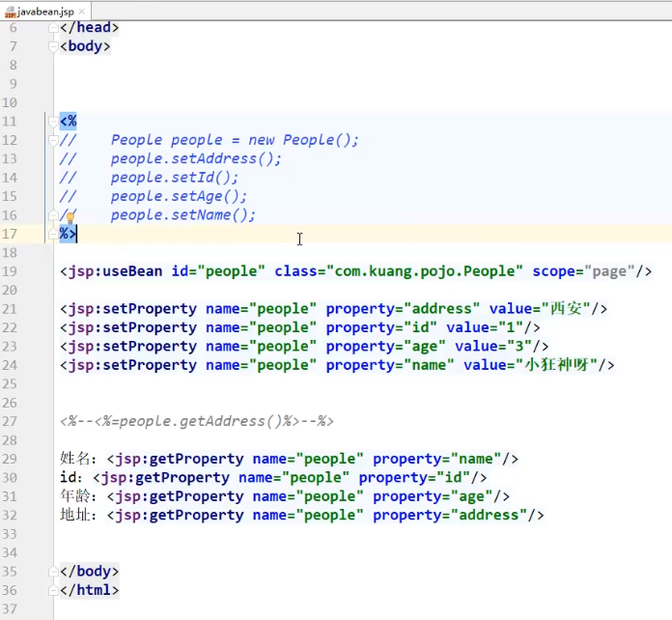Collapse the </head> fold marker on line 6
This screenshot has height=620, width=672.
point(53,28)
